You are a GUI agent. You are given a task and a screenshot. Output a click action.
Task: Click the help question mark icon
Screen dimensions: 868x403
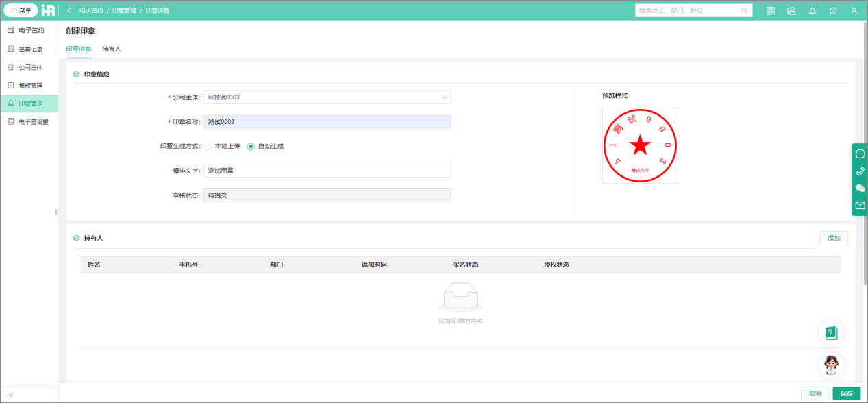[x=833, y=11]
